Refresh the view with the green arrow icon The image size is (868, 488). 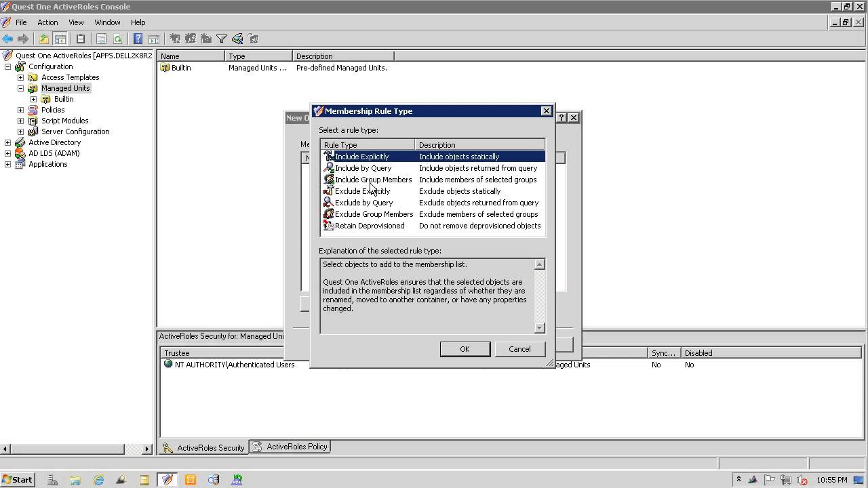coord(117,39)
